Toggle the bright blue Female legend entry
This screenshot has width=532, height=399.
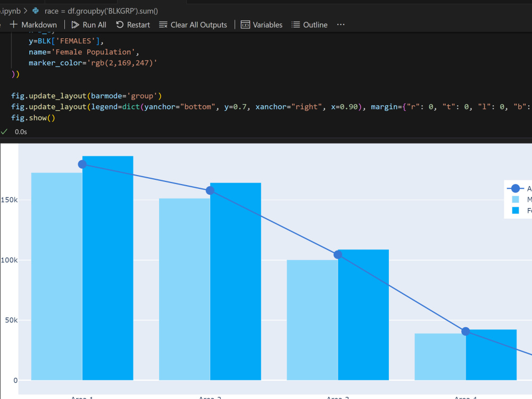tap(521, 211)
